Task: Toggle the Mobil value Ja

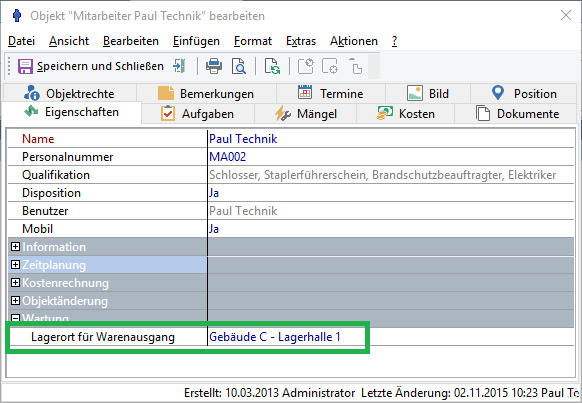Action: [x=391, y=229]
